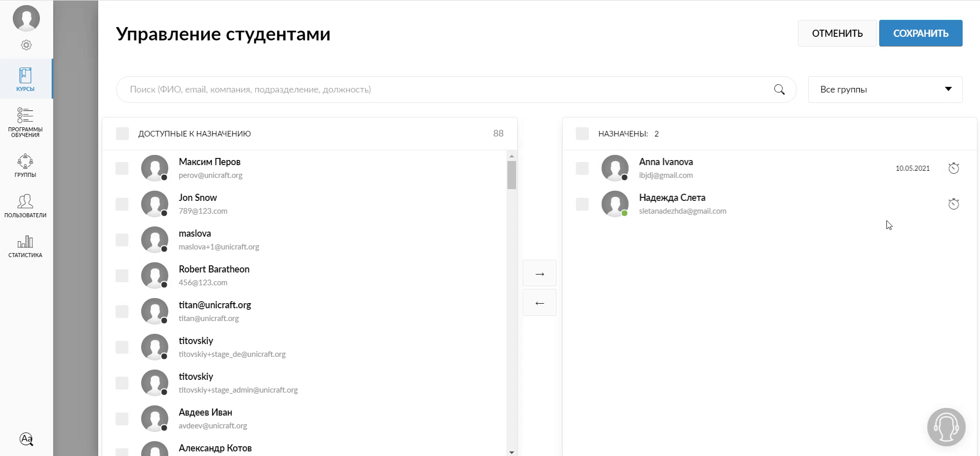Check the box for Jon Snow
Screen dimensions: 980x456
pyautogui.click(x=122, y=204)
